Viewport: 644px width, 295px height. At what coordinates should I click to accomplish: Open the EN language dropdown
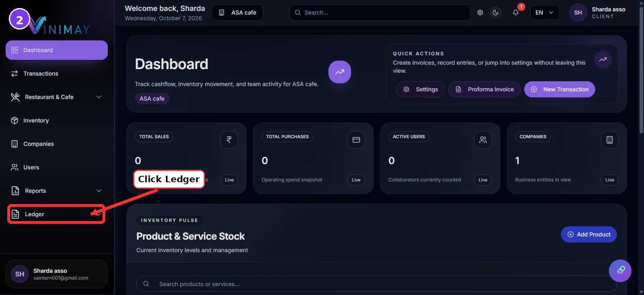coord(544,13)
